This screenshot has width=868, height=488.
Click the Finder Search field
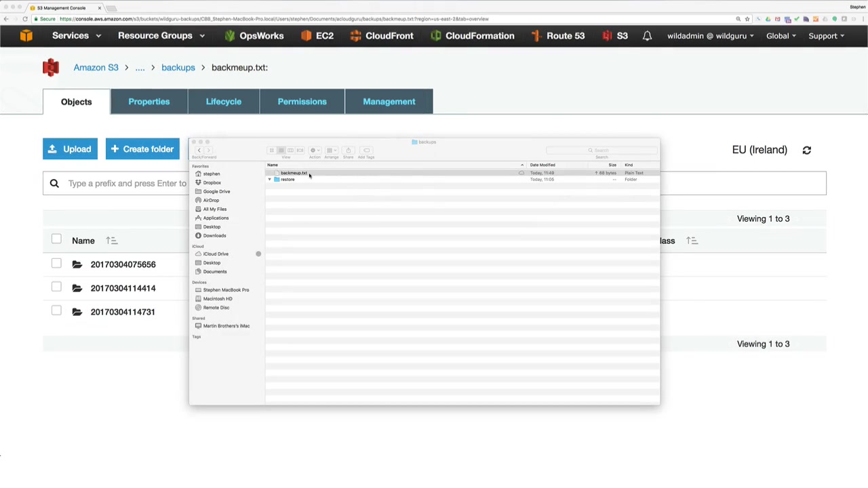(601, 150)
